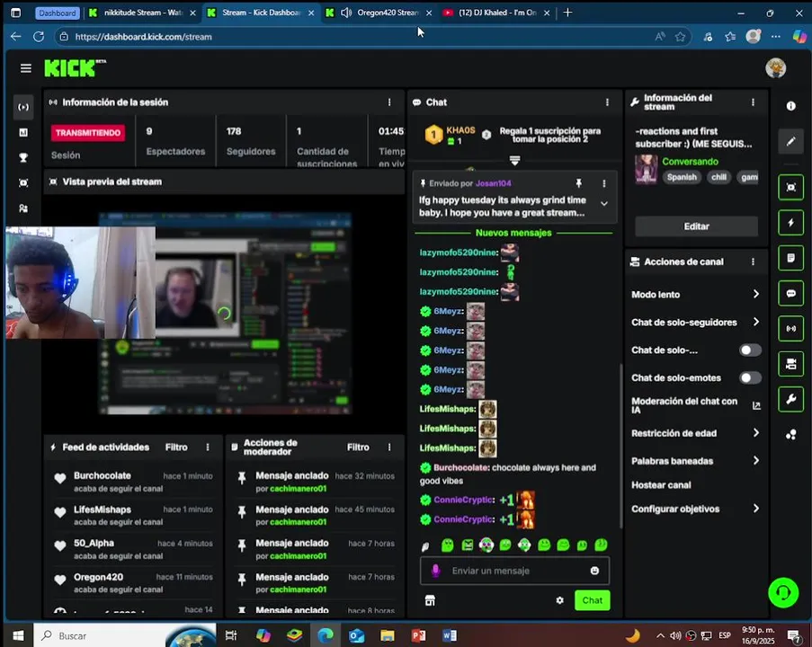The width and height of the screenshot is (812, 647).
Task: Unpin the pinned message icon
Action: coord(579,183)
